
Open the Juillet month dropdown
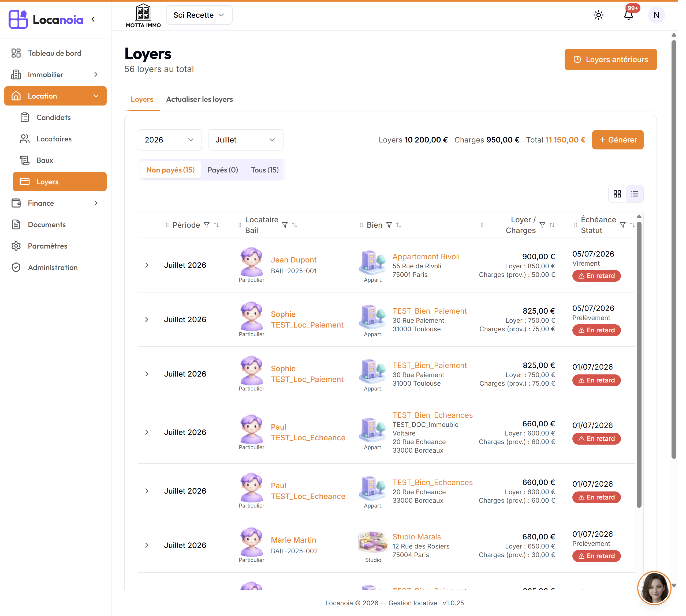click(245, 140)
